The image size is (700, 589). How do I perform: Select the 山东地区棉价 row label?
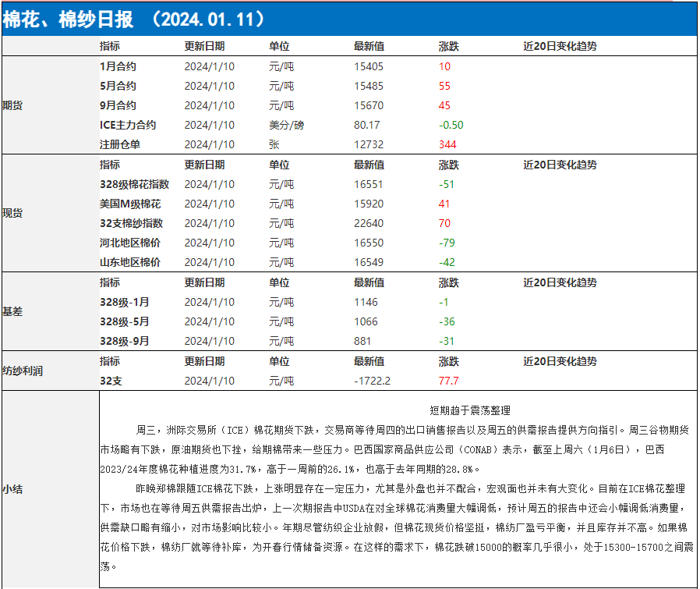pos(130,263)
